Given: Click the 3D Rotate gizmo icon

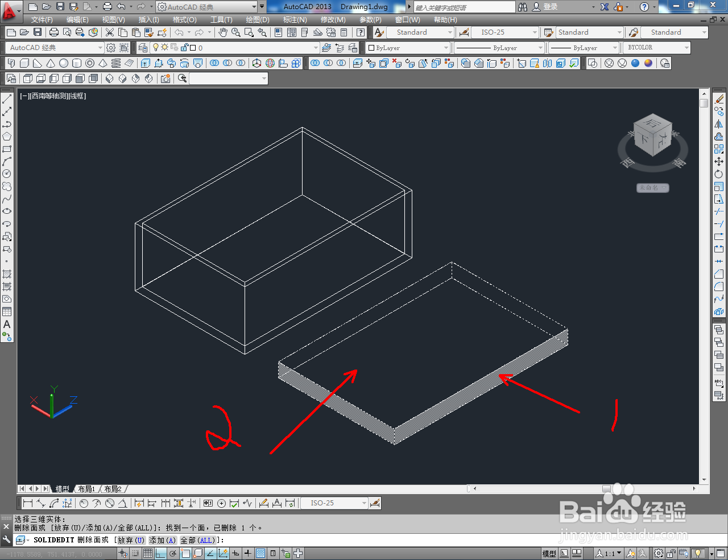Looking at the screenshot, I should [270, 63].
